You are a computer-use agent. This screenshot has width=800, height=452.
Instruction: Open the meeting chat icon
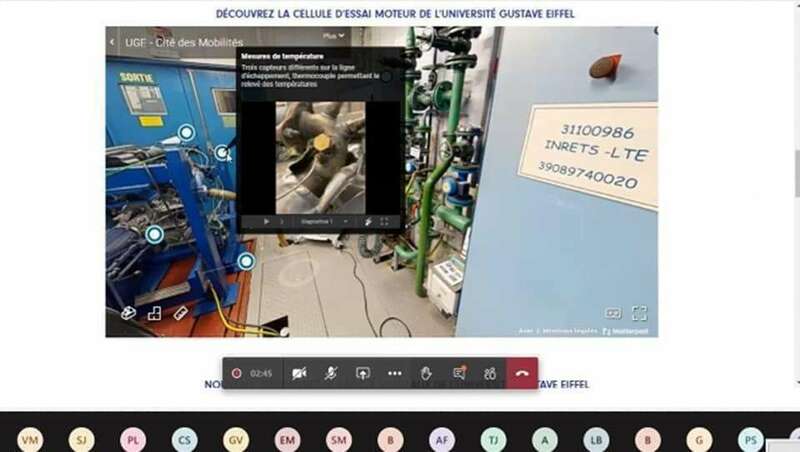[x=459, y=373]
